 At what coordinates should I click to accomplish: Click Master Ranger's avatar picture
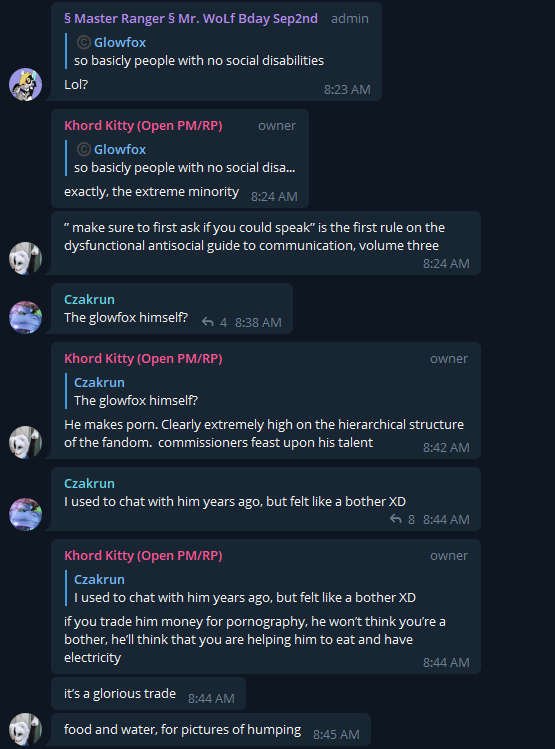pyautogui.click(x=25, y=85)
